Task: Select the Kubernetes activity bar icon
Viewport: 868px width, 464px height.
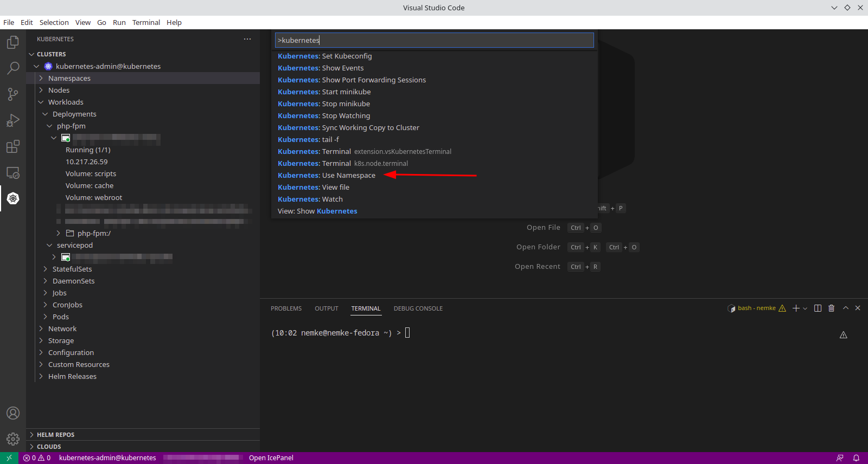Action: pyautogui.click(x=13, y=198)
